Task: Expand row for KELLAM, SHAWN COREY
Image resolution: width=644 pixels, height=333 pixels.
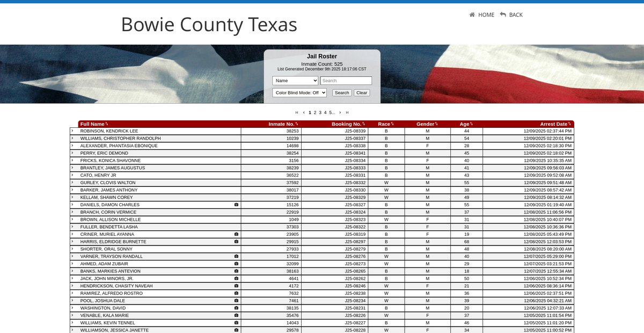Action: click(x=72, y=198)
